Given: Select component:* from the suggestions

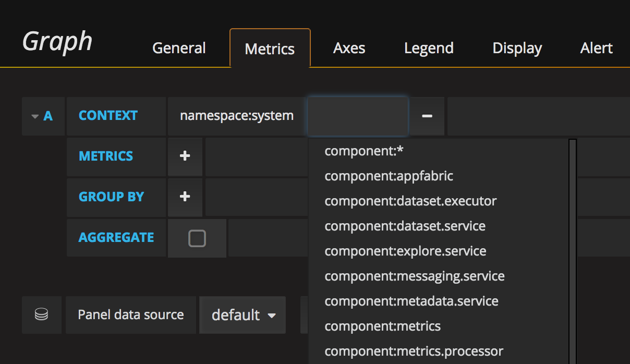Looking at the screenshot, I should pyautogui.click(x=364, y=151).
